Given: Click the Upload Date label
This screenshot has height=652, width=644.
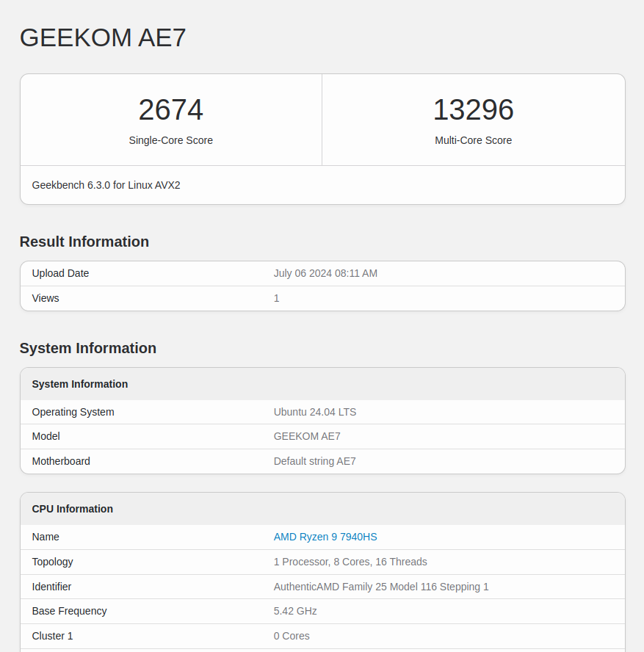Looking at the screenshot, I should point(60,273).
